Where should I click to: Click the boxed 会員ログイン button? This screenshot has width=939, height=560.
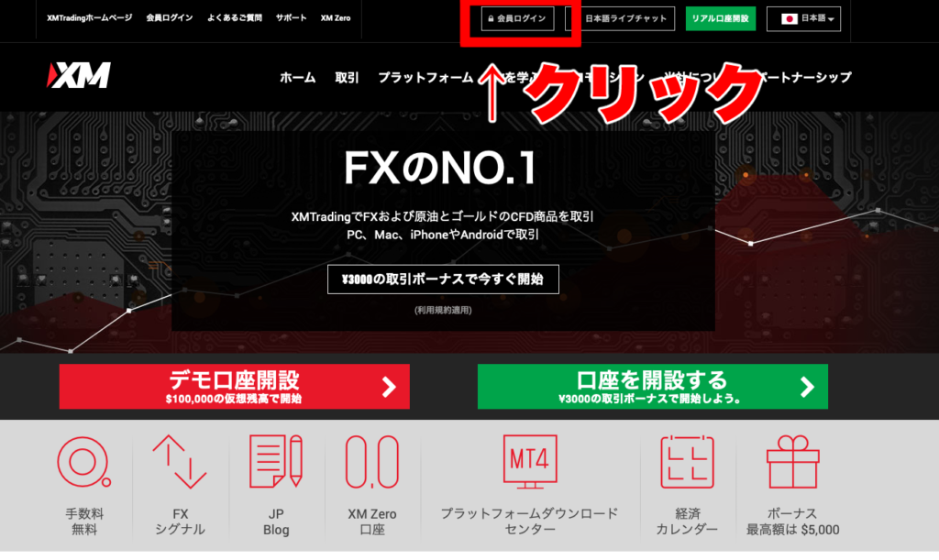pos(517,18)
